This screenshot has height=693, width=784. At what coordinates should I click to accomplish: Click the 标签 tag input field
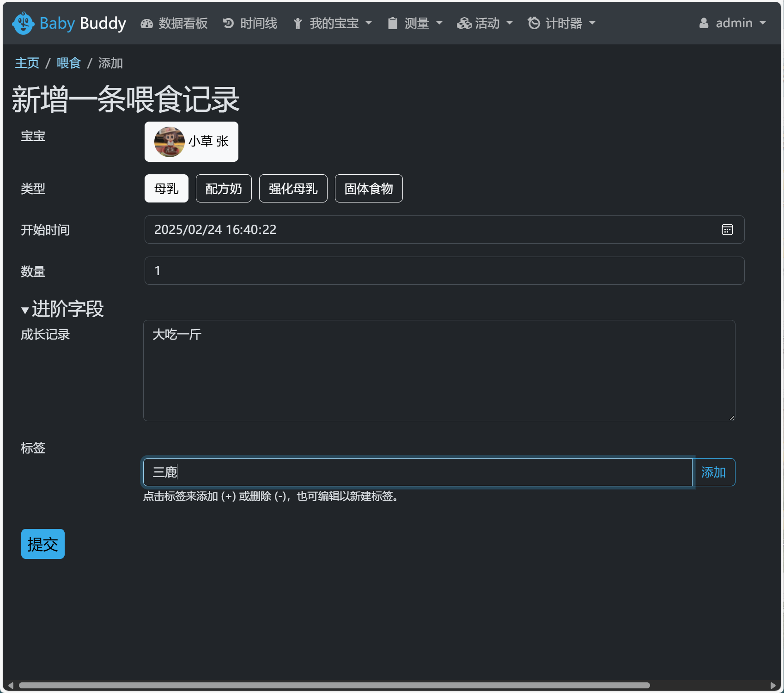pos(416,472)
